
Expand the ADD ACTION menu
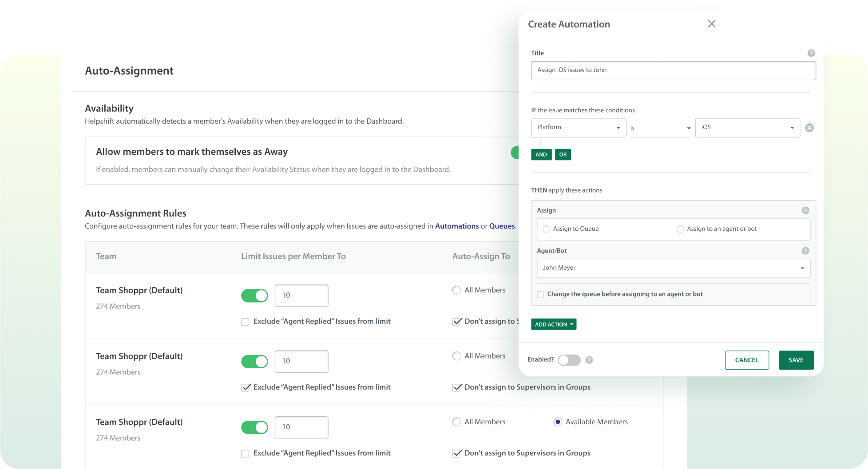[x=553, y=324]
